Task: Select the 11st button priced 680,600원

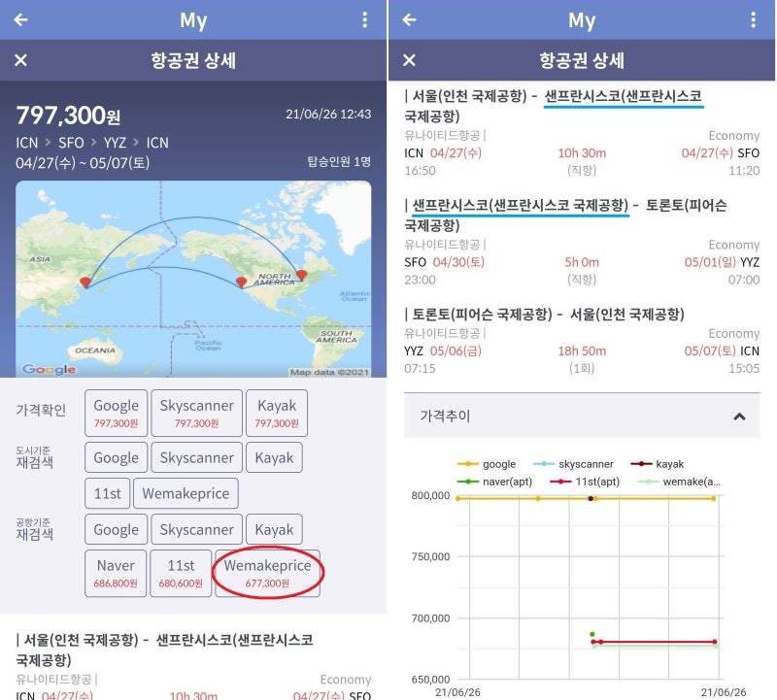Action: click(x=181, y=573)
